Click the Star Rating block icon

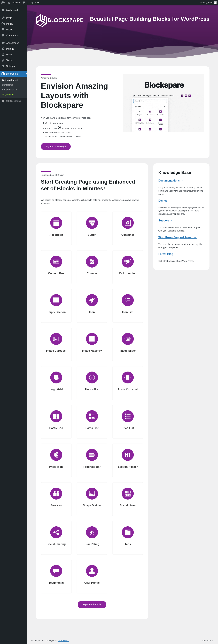pyautogui.click(x=92, y=532)
